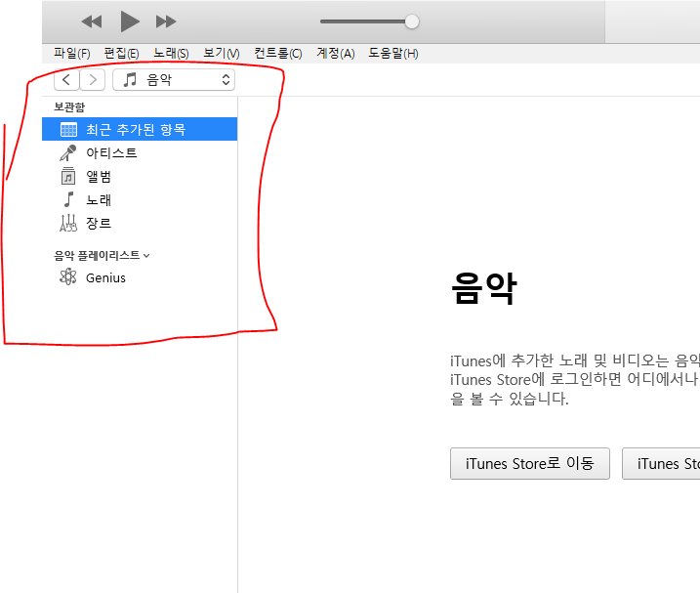Open the 편집(E) menu
This screenshot has width=700, height=593.
pos(121,54)
